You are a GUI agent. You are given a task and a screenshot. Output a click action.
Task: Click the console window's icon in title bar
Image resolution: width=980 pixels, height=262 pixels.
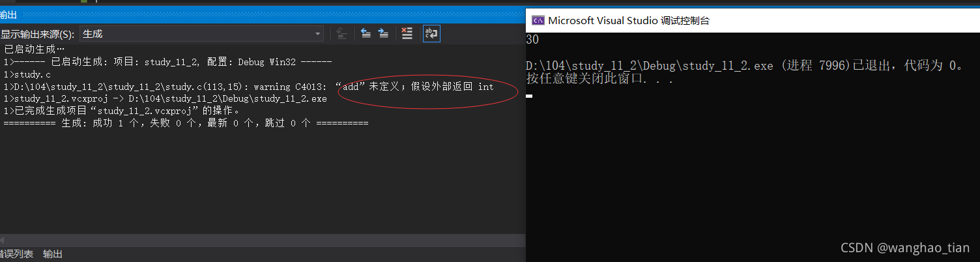pos(538,20)
